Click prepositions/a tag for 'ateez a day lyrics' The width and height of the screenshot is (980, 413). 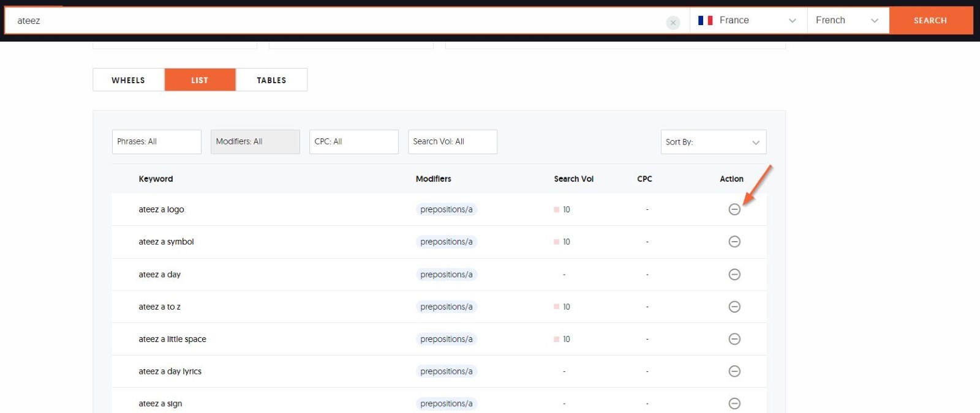click(x=447, y=371)
